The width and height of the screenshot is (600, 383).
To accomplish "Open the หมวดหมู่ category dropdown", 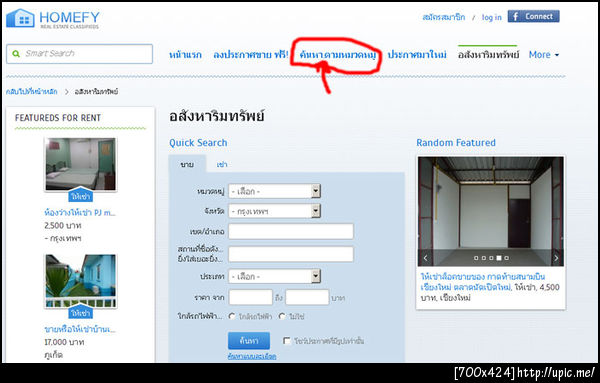I will click(274, 191).
